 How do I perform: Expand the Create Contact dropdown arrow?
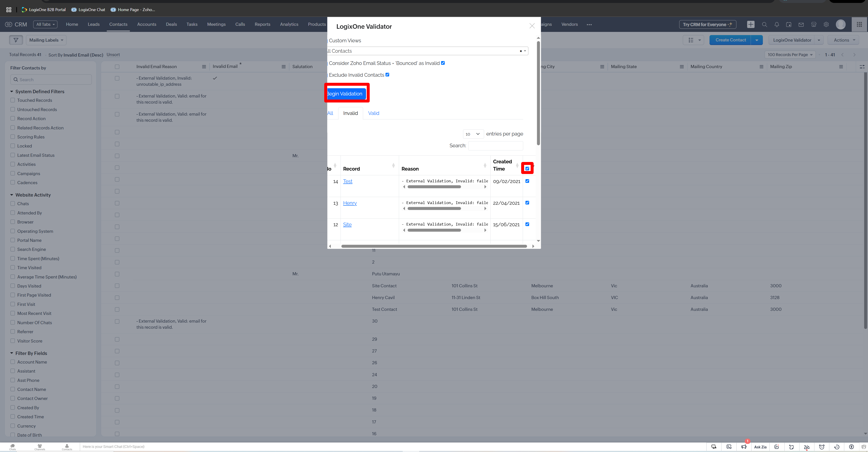757,40
